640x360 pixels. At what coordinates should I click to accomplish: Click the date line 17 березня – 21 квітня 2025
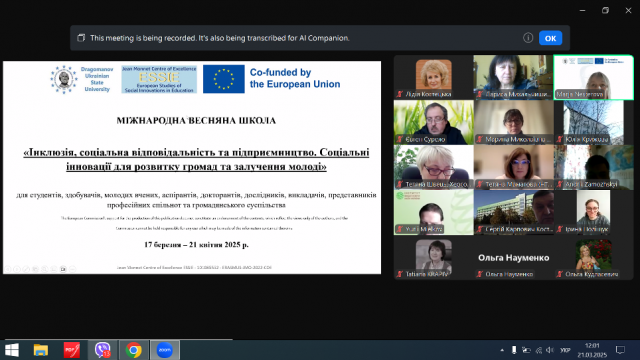196,244
